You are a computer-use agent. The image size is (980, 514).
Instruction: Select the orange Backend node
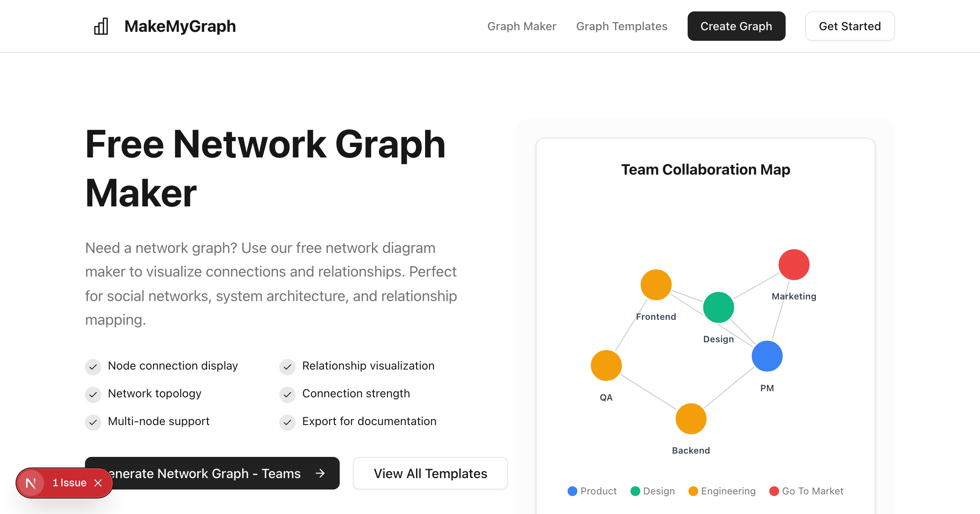coord(691,419)
